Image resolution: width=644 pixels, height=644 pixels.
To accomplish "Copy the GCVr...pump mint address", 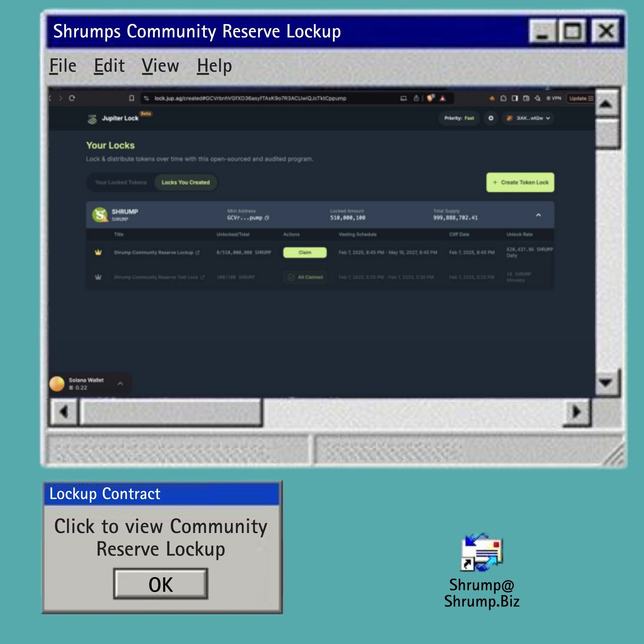I will [x=267, y=218].
